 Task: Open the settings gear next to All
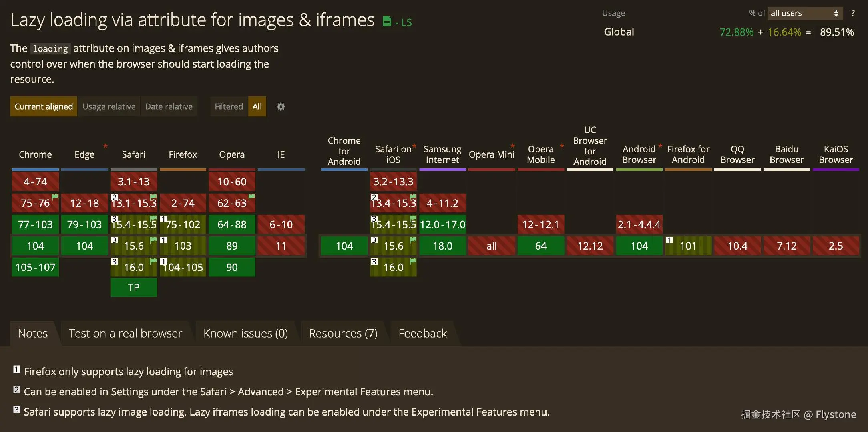[281, 107]
